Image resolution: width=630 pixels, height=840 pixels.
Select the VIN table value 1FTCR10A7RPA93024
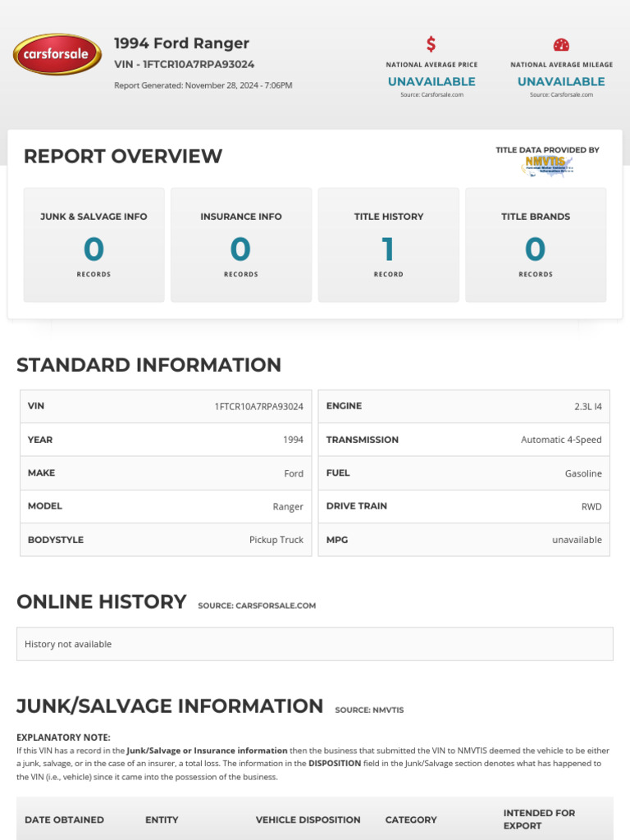click(x=258, y=407)
